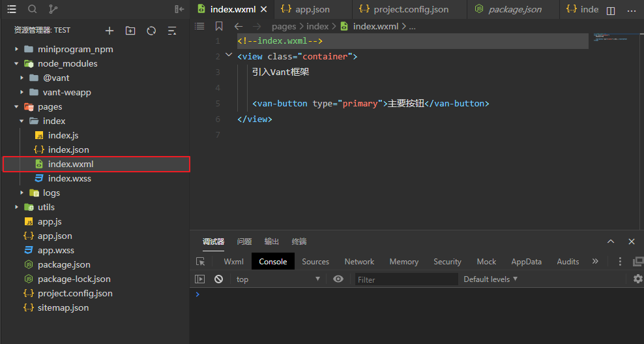Viewport: 644px width, 344px height.
Task: Open the top context dropdown
Action: 278,279
